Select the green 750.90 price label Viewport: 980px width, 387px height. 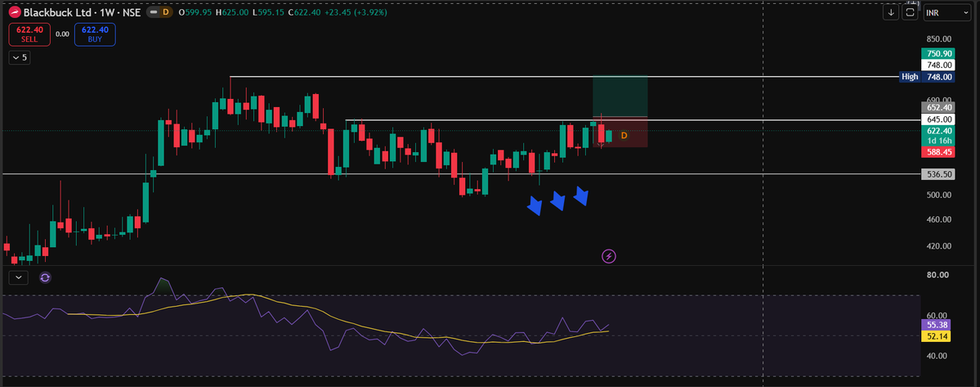939,54
